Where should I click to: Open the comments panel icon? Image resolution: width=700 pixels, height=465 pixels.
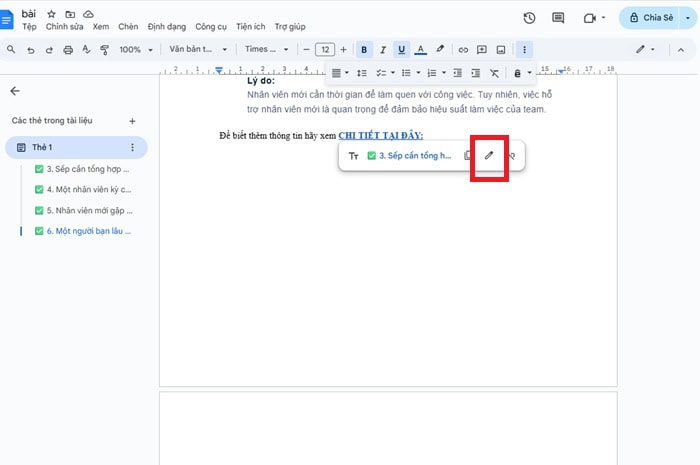(x=558, y=18)
